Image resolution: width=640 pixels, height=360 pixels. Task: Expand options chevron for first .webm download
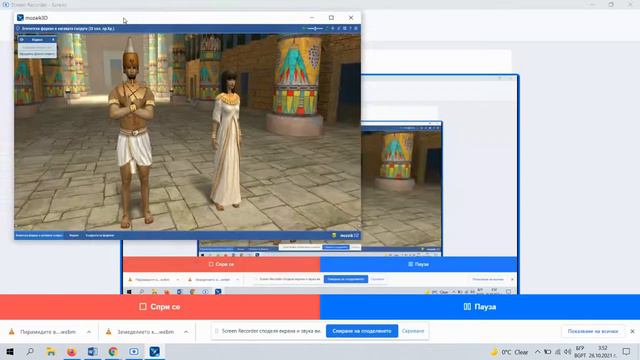(89, 332)
